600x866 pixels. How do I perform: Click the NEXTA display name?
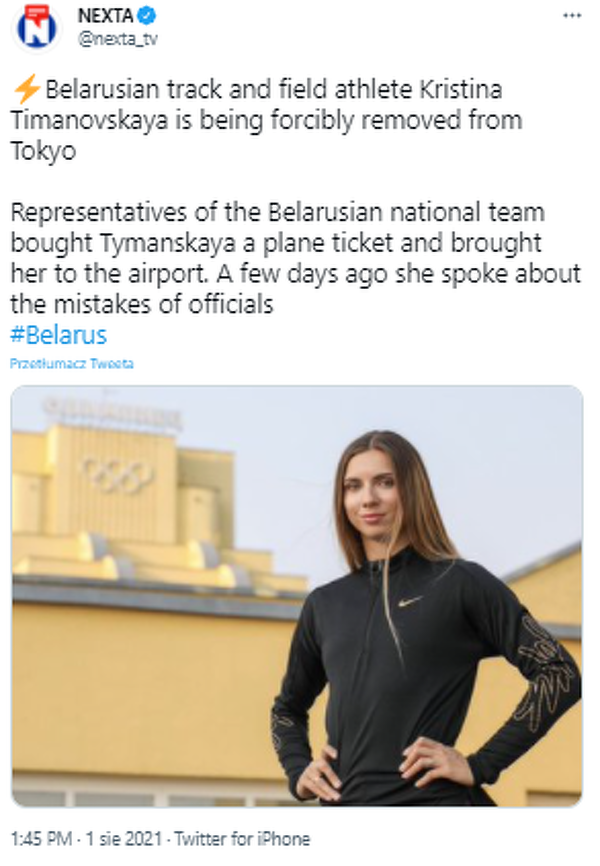104,17
